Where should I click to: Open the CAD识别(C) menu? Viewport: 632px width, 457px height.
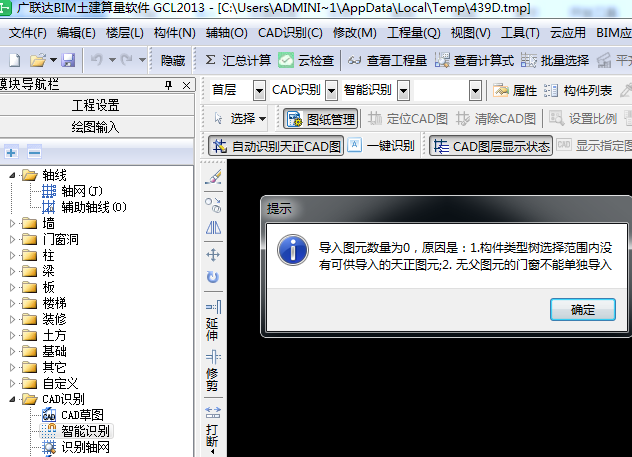290,33
